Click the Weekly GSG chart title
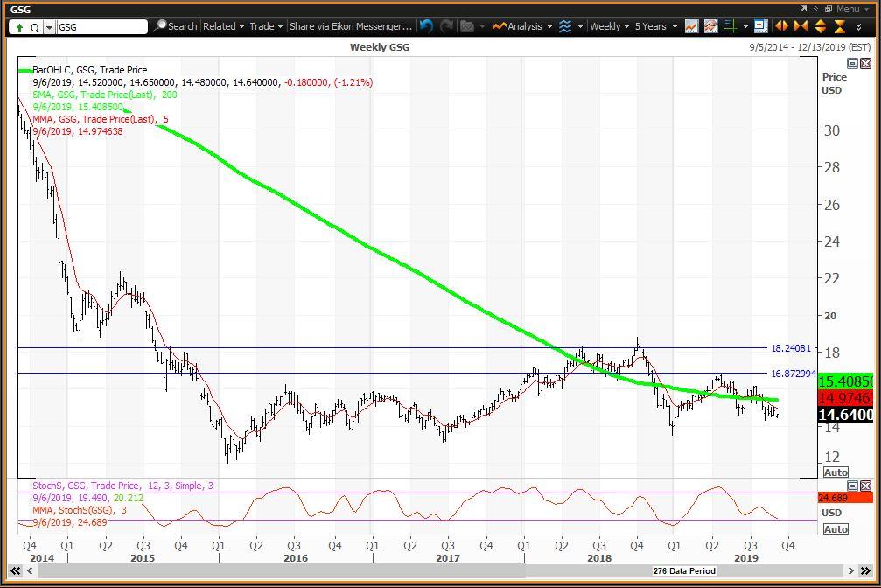The width and height of the screenshot is (881, 588). (379, 47)
